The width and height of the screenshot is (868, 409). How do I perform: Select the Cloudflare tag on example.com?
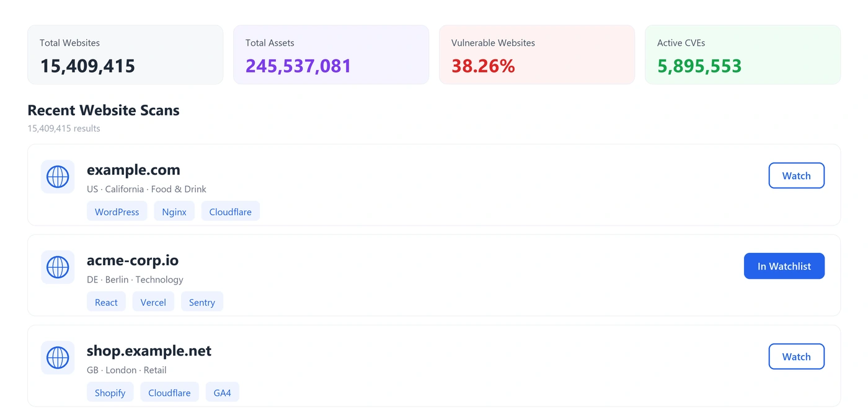tap(230, 211)
